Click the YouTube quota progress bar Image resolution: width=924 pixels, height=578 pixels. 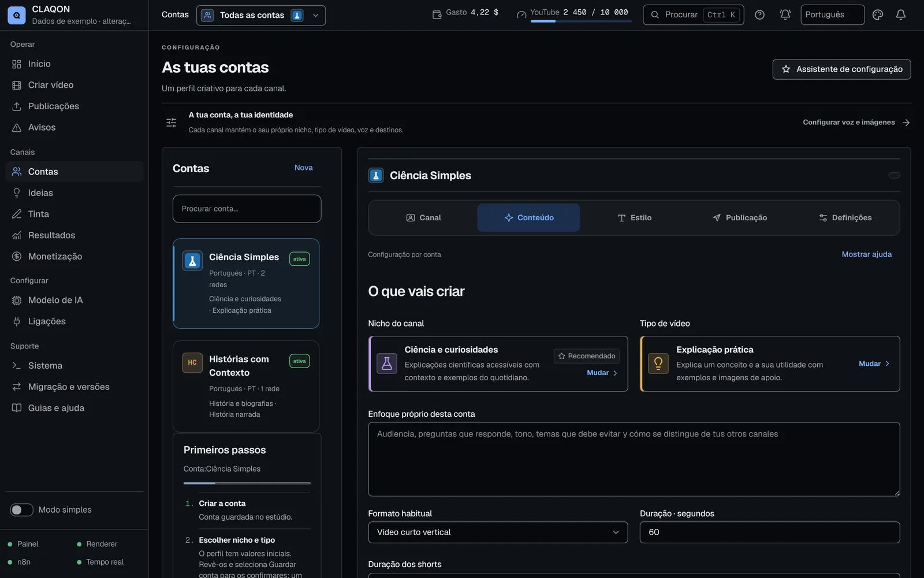581,21
